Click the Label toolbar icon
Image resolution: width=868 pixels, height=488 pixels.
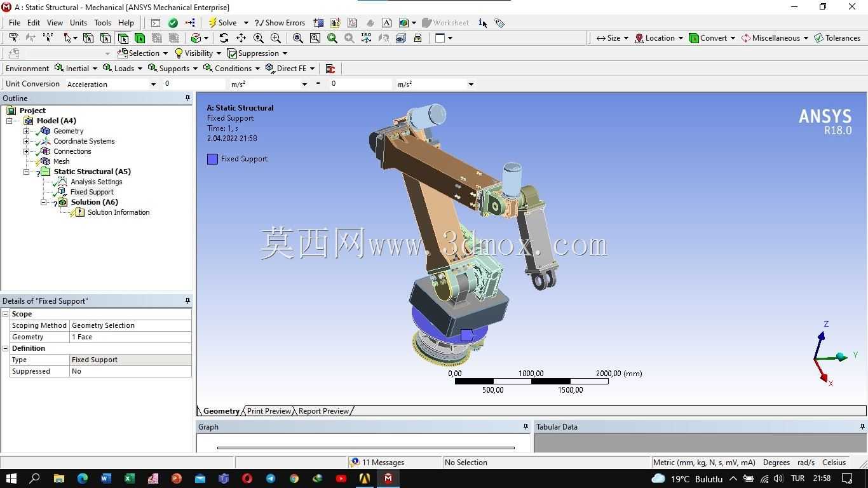pos(14,38)
